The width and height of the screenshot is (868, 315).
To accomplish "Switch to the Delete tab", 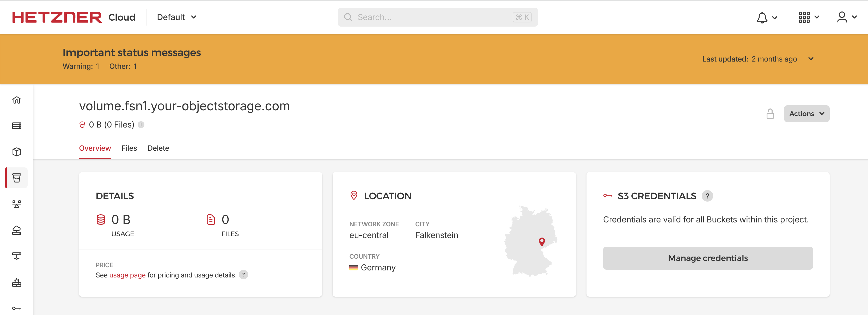I will coord(158,148).
